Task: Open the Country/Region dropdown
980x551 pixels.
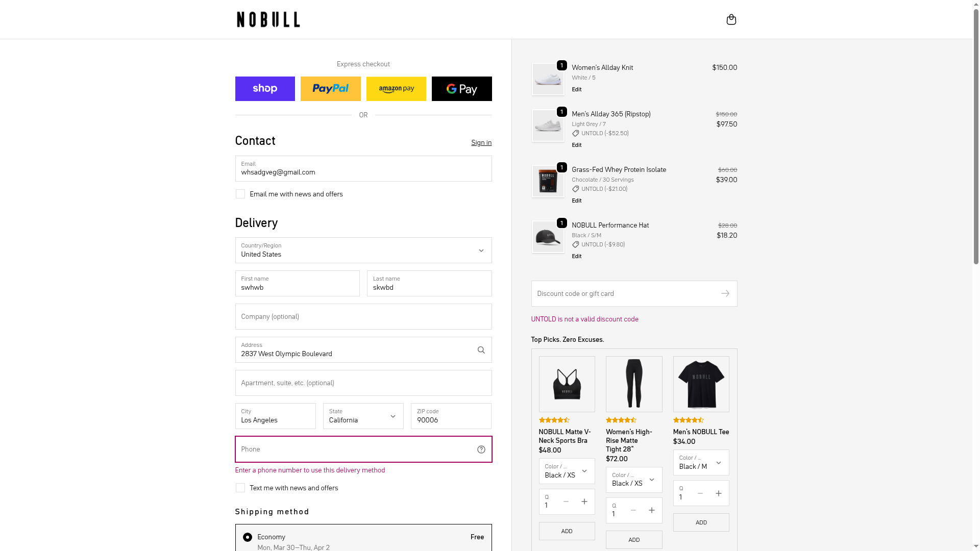Action: [363, 250]
